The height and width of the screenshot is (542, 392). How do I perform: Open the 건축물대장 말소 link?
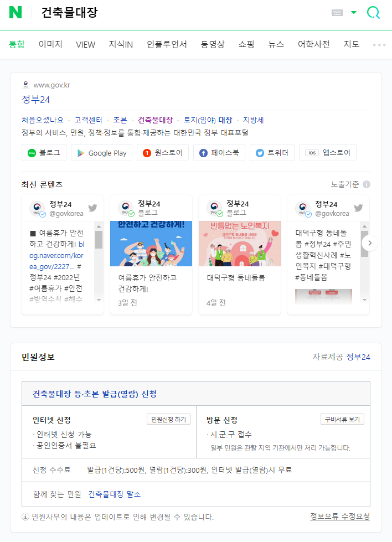click(x=115, y=494)
